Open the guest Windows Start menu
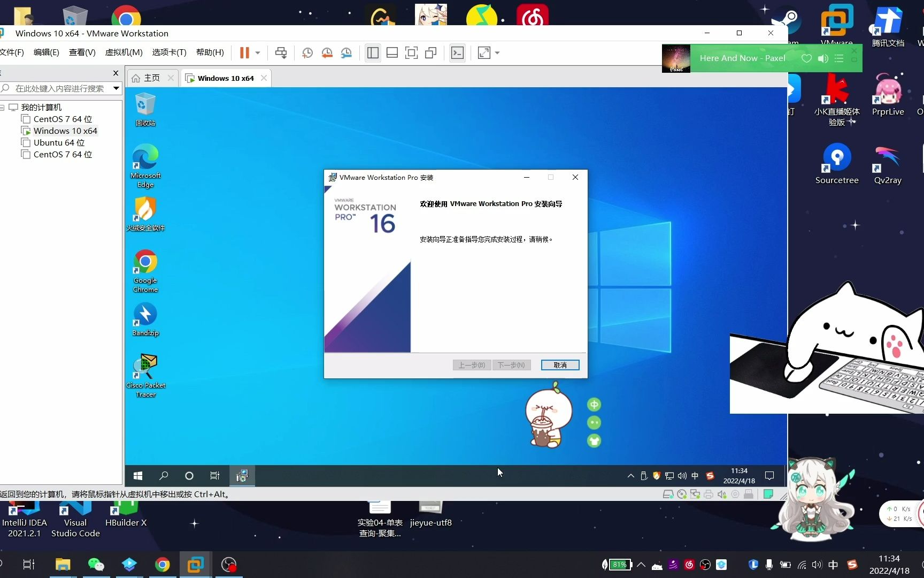 (138, 476)
